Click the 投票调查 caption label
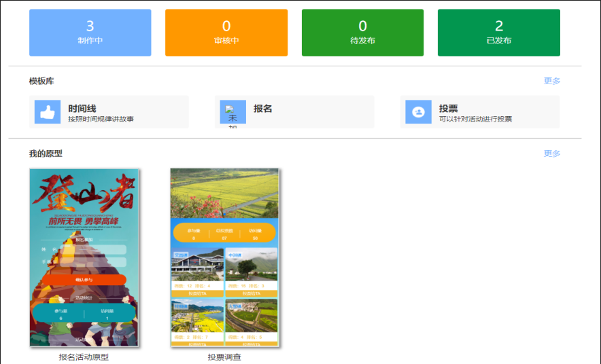 (224, 357)
